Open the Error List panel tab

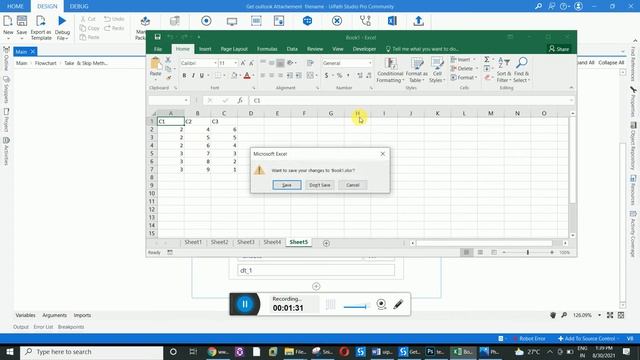[43, 327]
